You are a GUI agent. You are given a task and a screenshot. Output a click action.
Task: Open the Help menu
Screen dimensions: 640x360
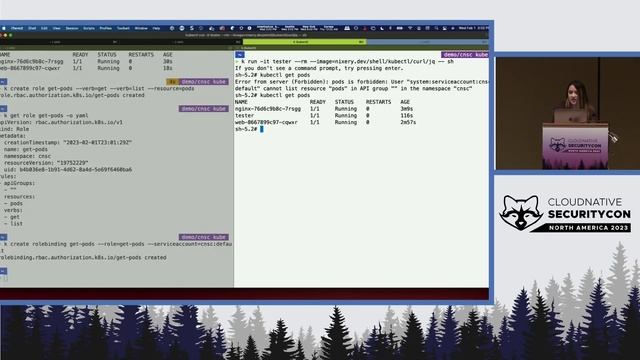(x=156, y=28)
